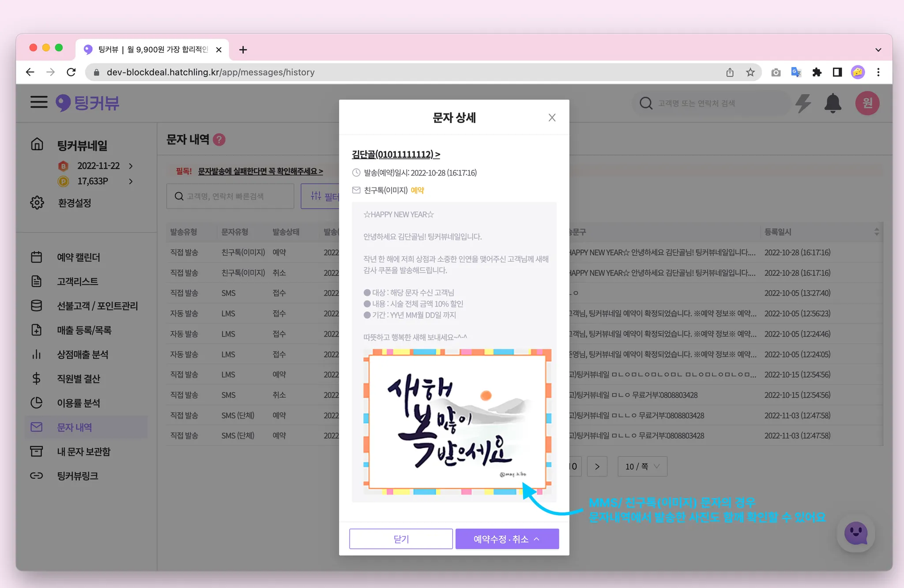Screen dimensions: 904x588
Task: Click the red 원 profile avatar
Action: pos(867,103)
